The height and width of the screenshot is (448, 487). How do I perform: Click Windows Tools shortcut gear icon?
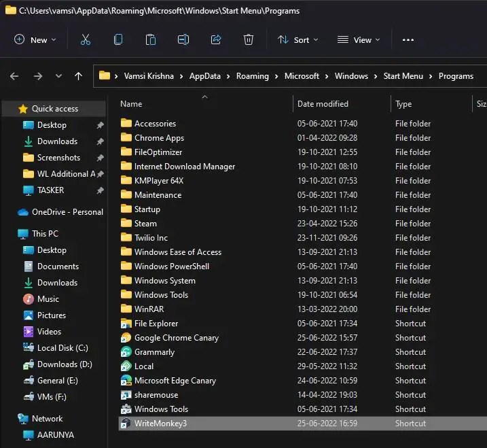[x=126, y=409]
